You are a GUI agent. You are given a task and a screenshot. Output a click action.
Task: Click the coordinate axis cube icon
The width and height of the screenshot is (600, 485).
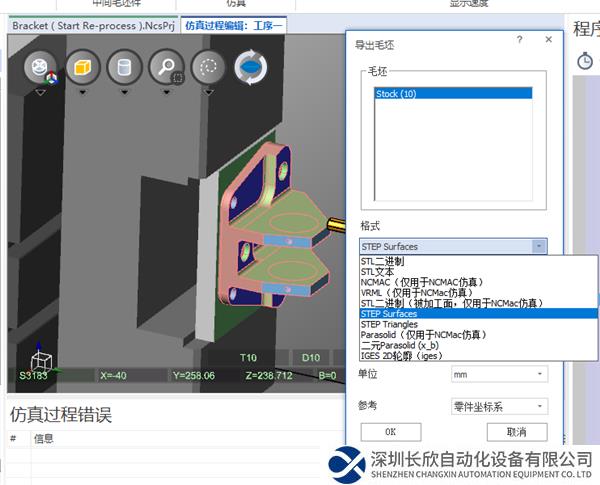[41, 360]
